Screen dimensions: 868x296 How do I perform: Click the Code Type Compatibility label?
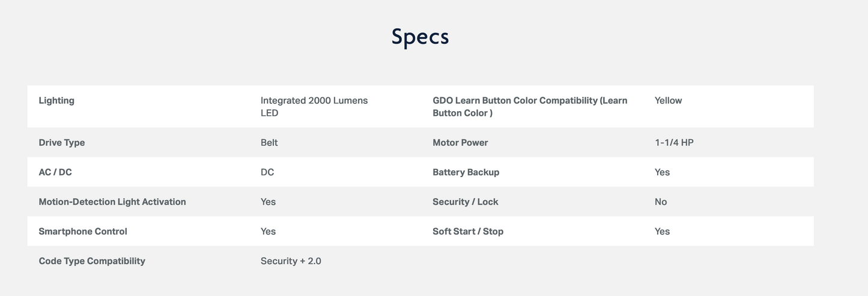pos(92,261)
